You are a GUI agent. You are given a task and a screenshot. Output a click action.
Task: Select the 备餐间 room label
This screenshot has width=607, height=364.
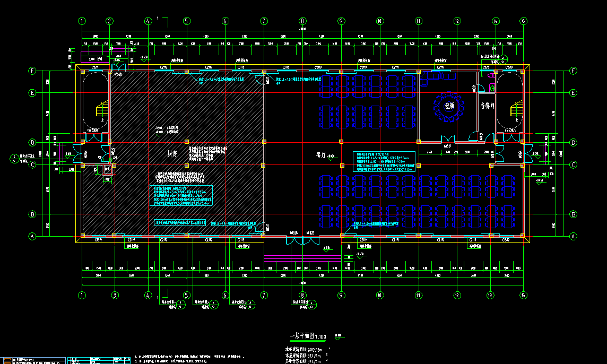coord(487,106)
